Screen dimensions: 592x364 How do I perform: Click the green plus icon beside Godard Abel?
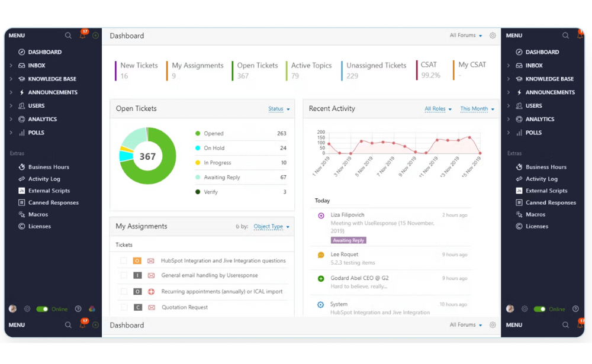coord(321,279)
